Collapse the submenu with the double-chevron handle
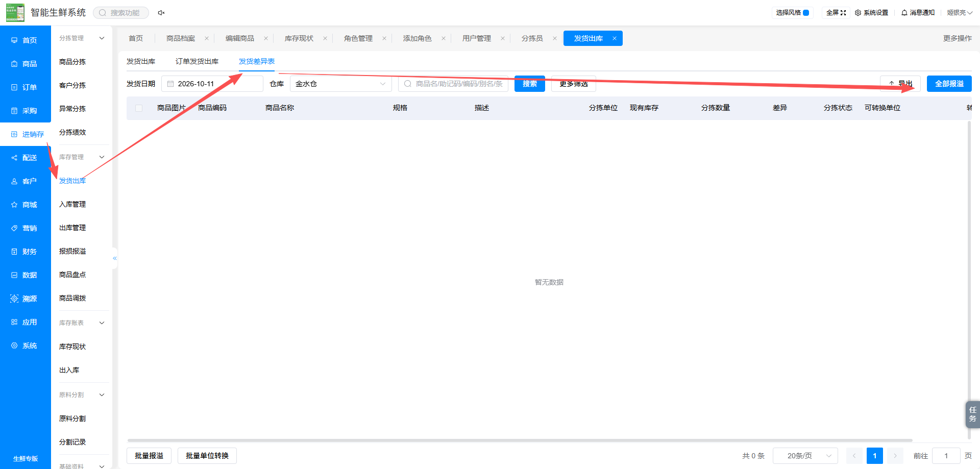Viewport: 980px width, 469px height. [115, 258]
